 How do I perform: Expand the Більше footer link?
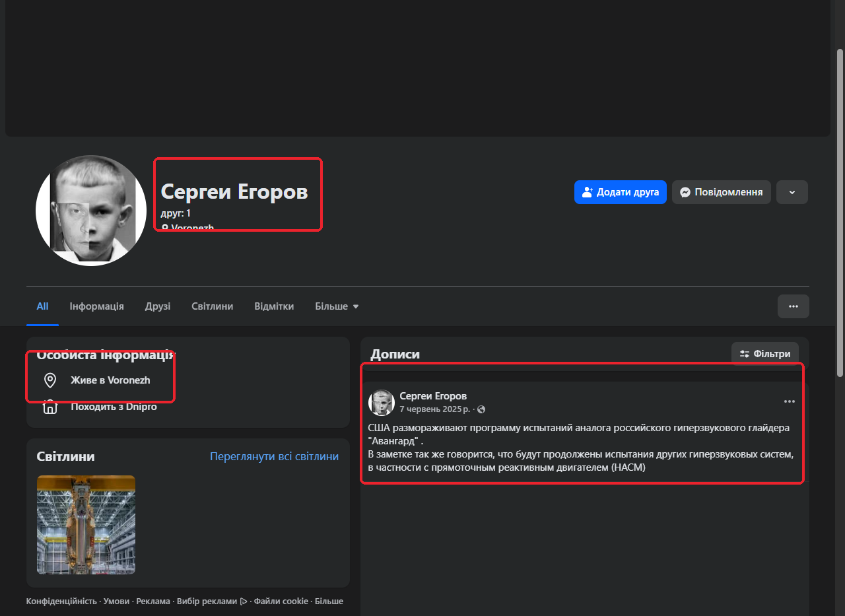coord(329,601)
